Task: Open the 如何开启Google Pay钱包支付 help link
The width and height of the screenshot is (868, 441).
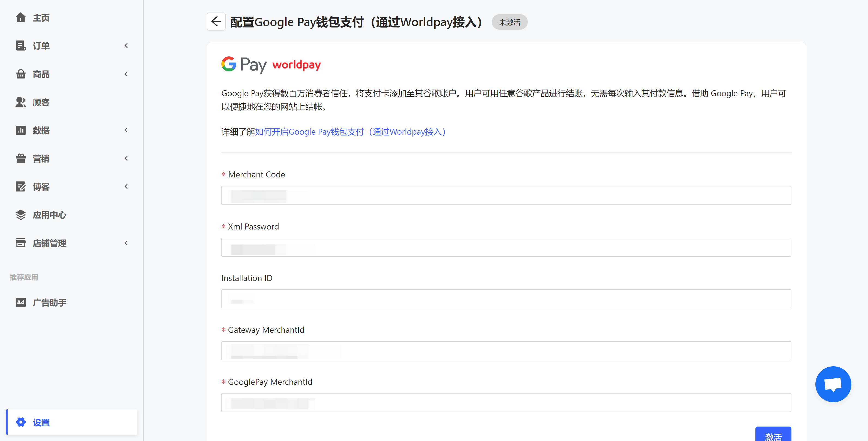Action: 350,132
